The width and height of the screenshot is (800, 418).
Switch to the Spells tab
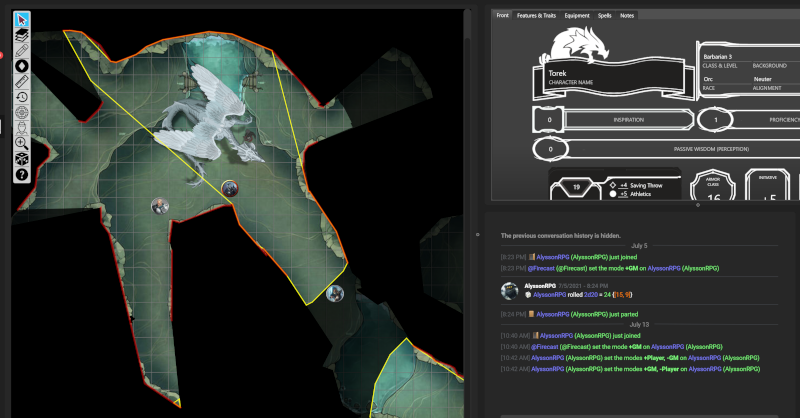point(605,15)
